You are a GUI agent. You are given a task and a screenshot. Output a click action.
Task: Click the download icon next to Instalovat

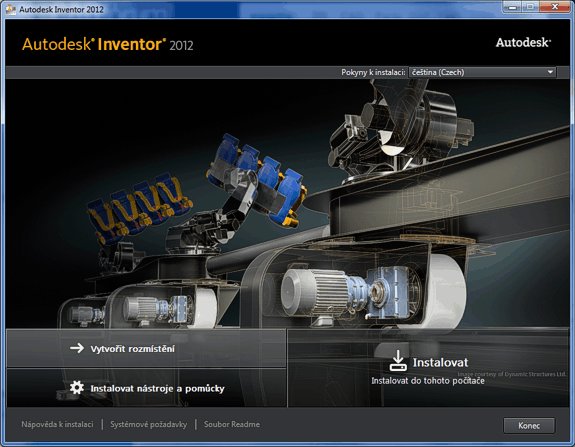coord(398,361)
